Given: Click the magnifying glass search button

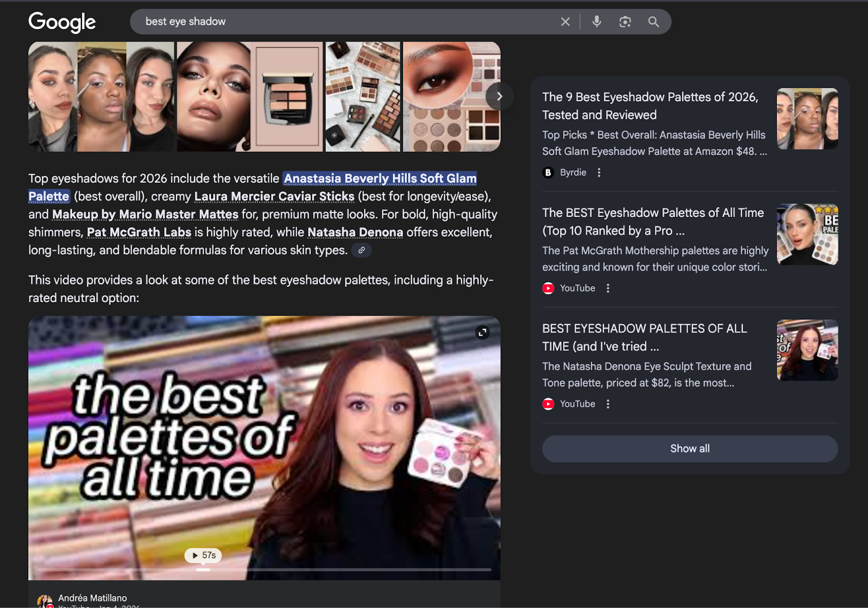Looking at the screenshot, I should tap(654, 22).
